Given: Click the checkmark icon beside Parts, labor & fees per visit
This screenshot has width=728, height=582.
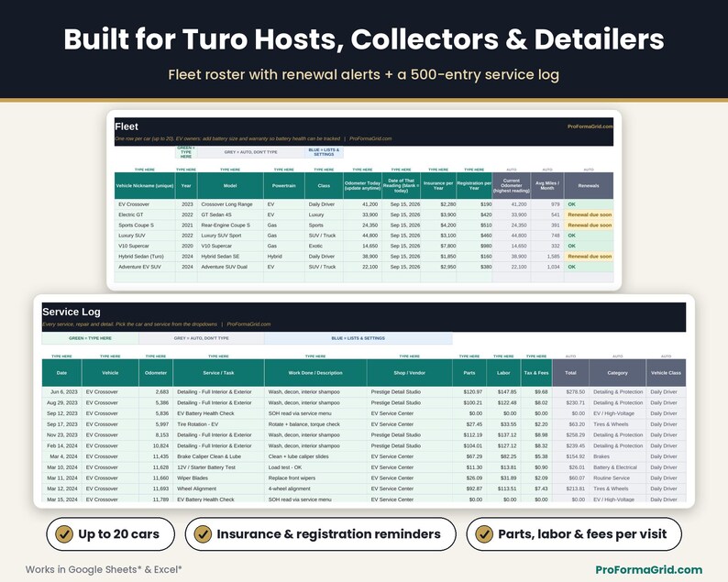Looking at the screenshot, I should tap(484, 534).
